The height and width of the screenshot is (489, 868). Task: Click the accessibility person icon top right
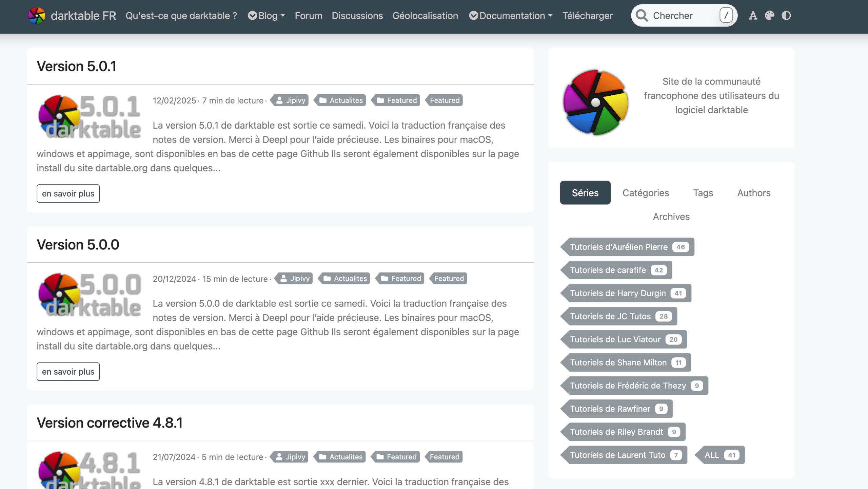[753, 15]
